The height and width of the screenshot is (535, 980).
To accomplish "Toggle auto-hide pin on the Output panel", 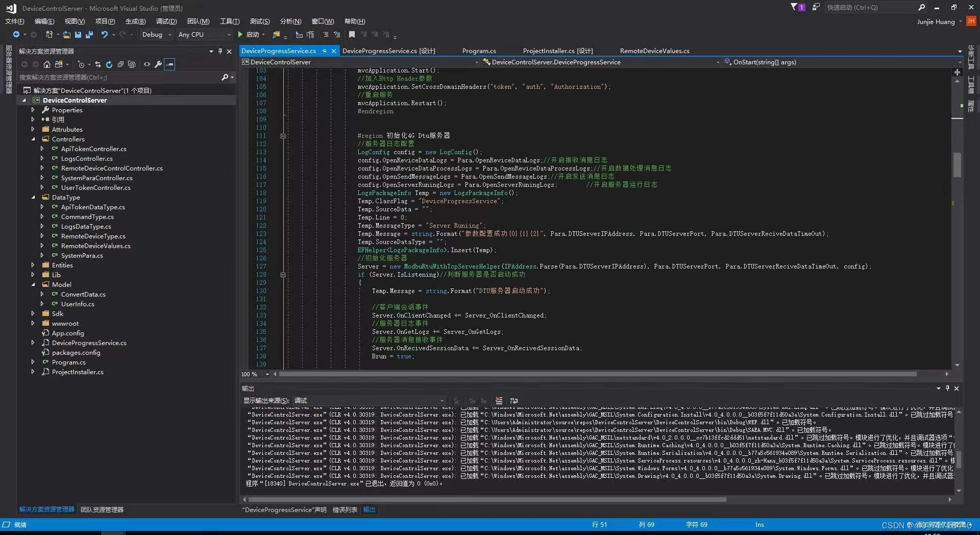I will pos(947,388).
